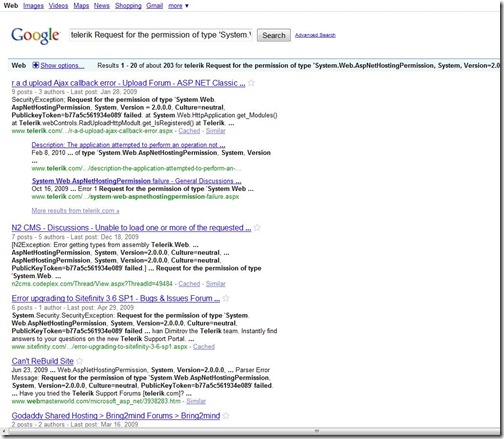Focus the Google search query field

(x=161, y=35)
